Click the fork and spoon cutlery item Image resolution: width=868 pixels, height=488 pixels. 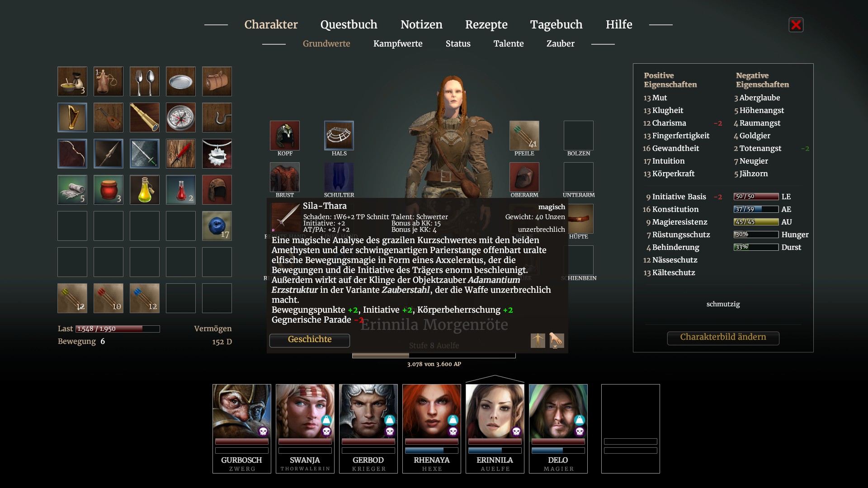(x=145, y=81)
